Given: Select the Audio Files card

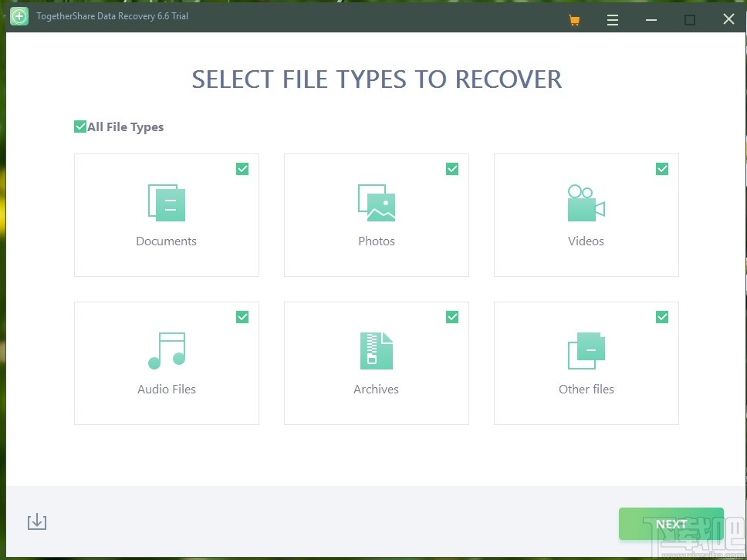Looking at the screenshot, I should (x=166, y=363).
